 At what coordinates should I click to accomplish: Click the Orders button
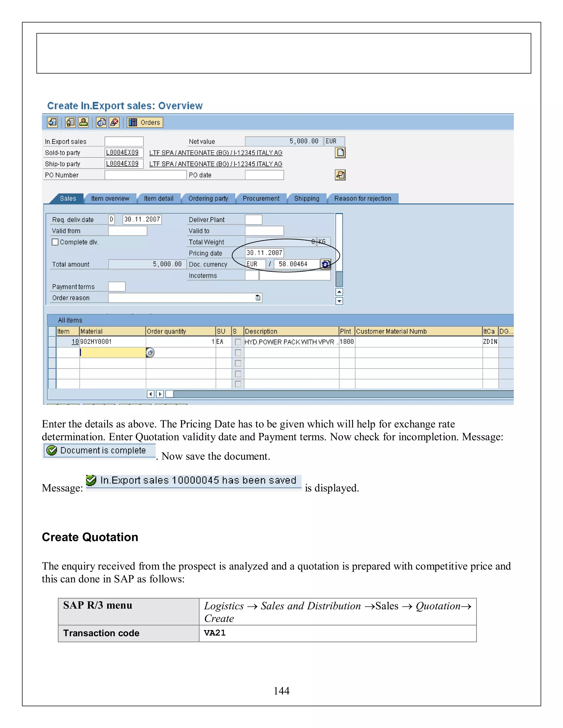pos(145,122)
